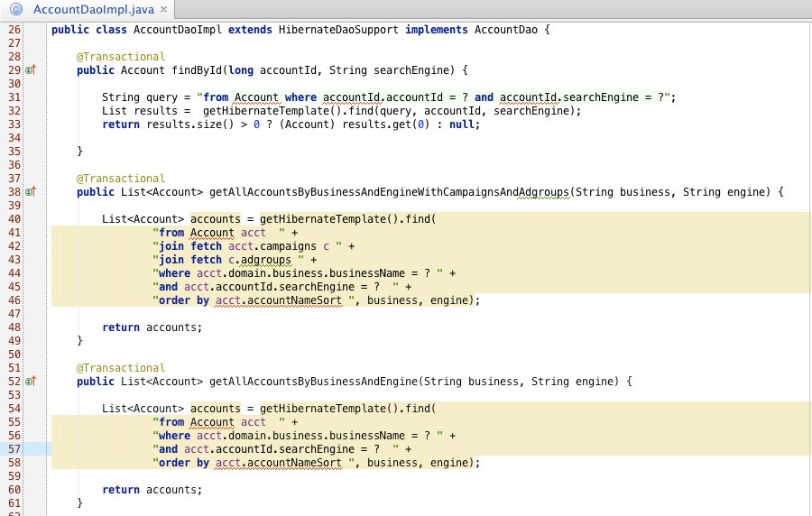Click 'join fetch c.adgroups' string on line 43
Screen dimensions: 812x516
[x=228, y=260]
